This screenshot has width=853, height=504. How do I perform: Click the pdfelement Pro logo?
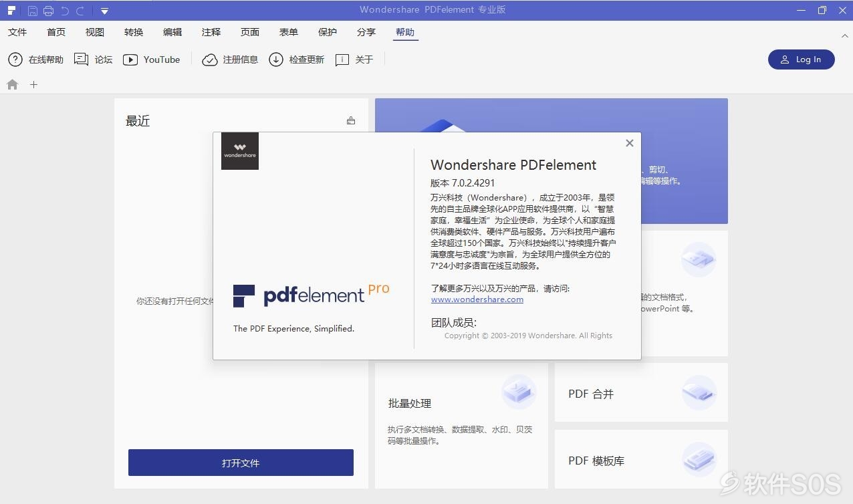coord(312,294)
